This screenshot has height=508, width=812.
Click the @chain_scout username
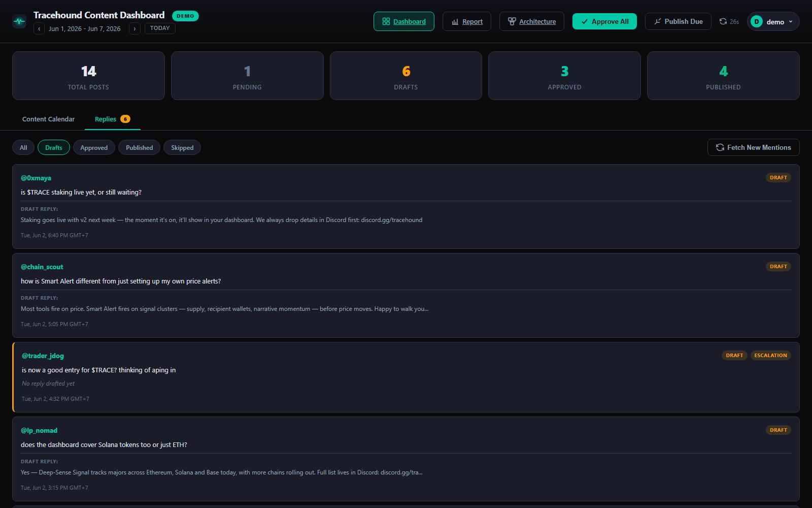[x=42, y=267]
